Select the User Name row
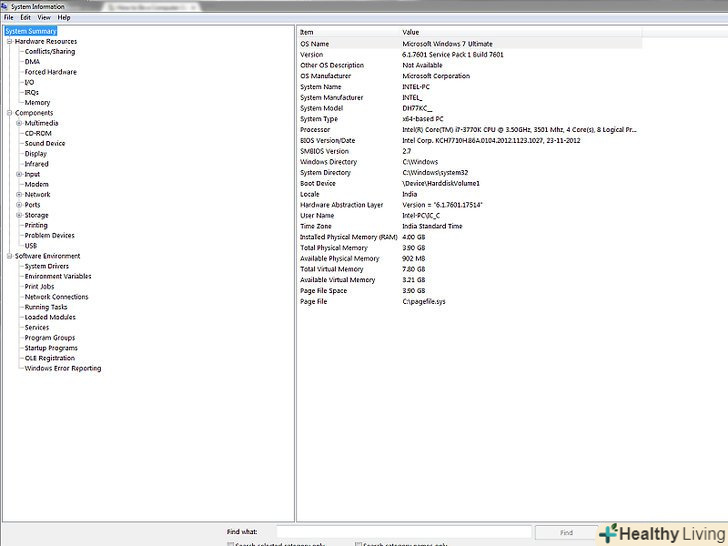 (469, 215)
